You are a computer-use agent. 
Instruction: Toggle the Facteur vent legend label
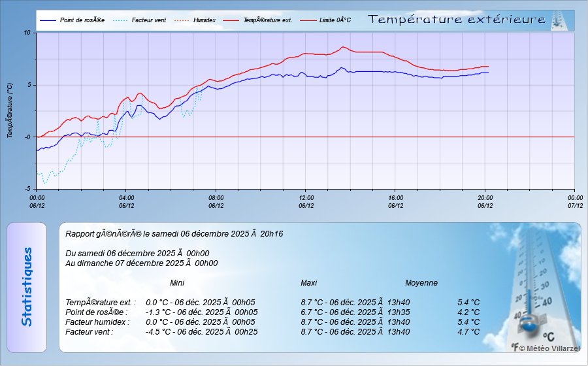pos(149,20)
